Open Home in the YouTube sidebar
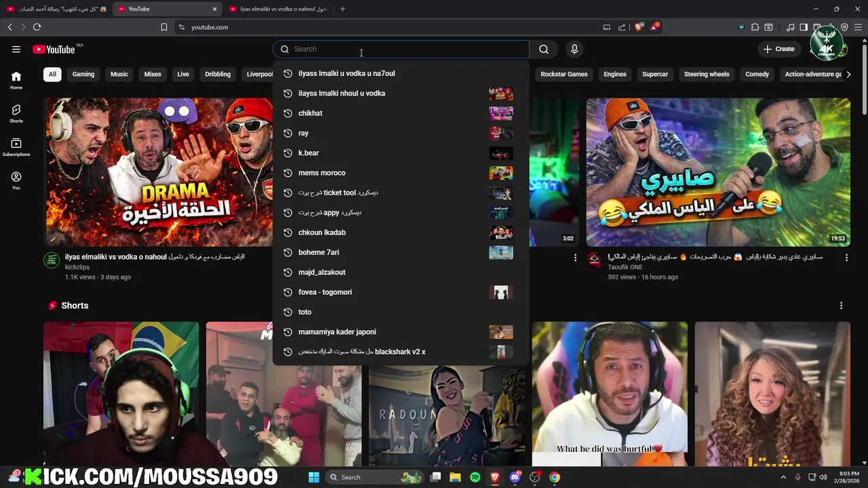 click(16, 81)
